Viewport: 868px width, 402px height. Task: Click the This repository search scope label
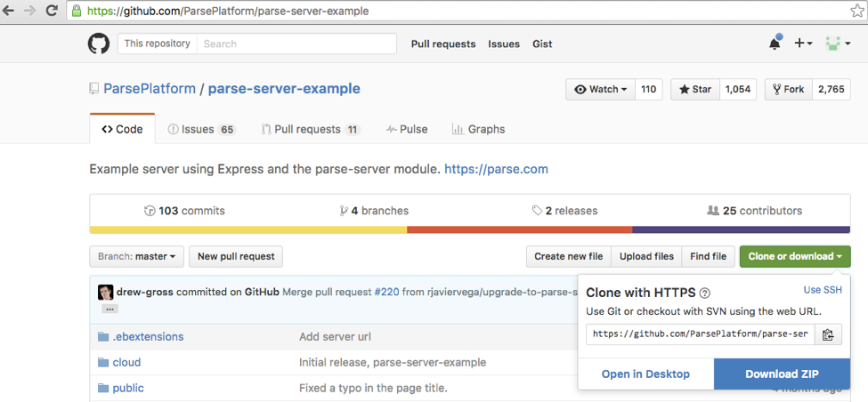tap(158, 44)
